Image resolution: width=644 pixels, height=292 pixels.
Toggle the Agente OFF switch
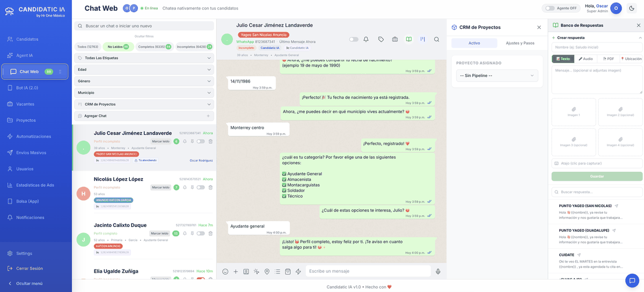click(550, 8)
